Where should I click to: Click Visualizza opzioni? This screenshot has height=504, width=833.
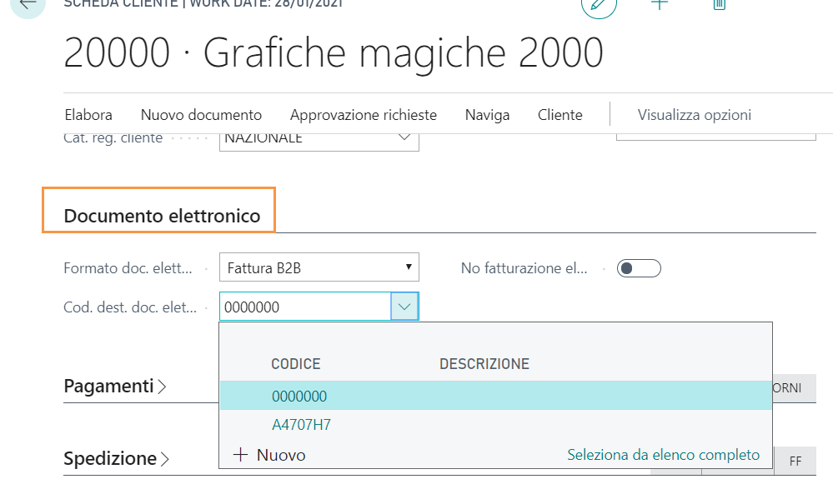click(x=694, y=115)
